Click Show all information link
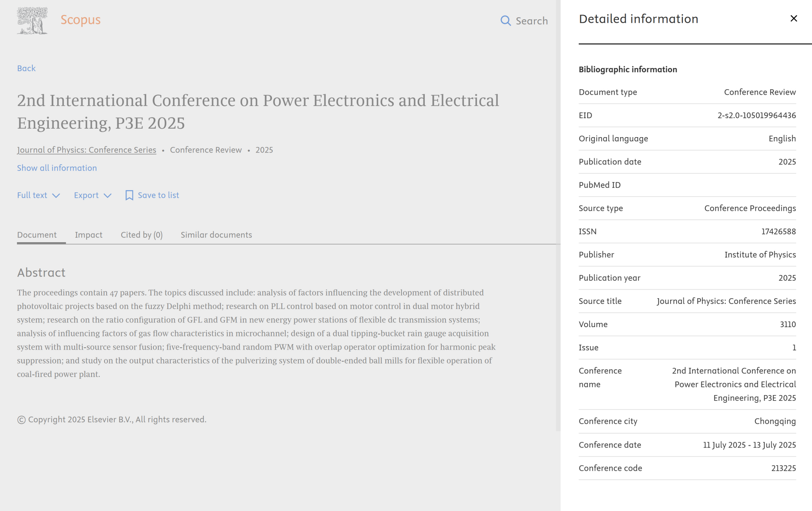This screenshot has width=812, height=511. click(x=57, y=168)
